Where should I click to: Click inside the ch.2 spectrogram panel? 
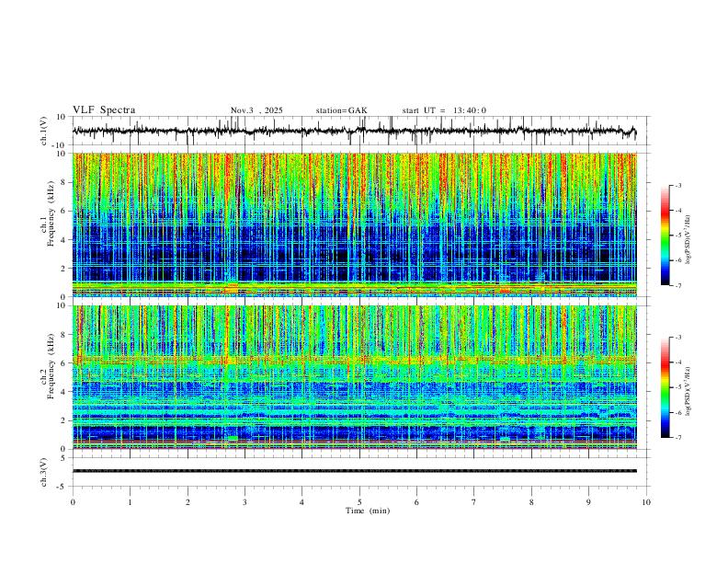click(355, 377)
